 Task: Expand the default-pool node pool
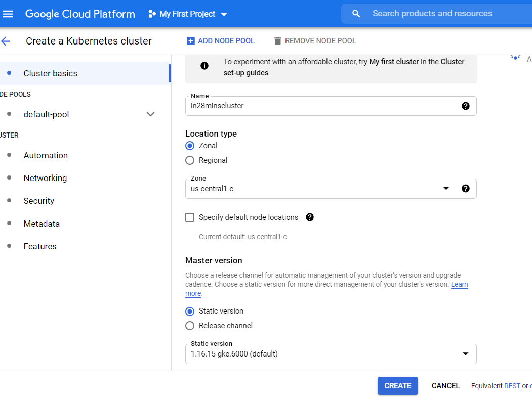coord(150,114)
